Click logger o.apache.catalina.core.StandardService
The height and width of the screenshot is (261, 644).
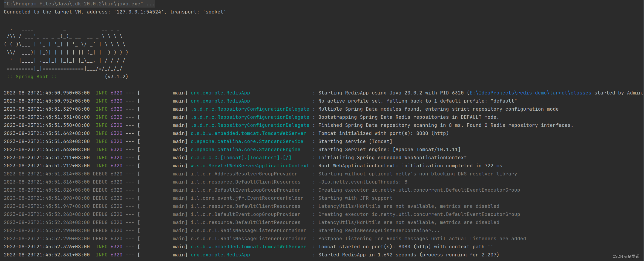(247, 141)
